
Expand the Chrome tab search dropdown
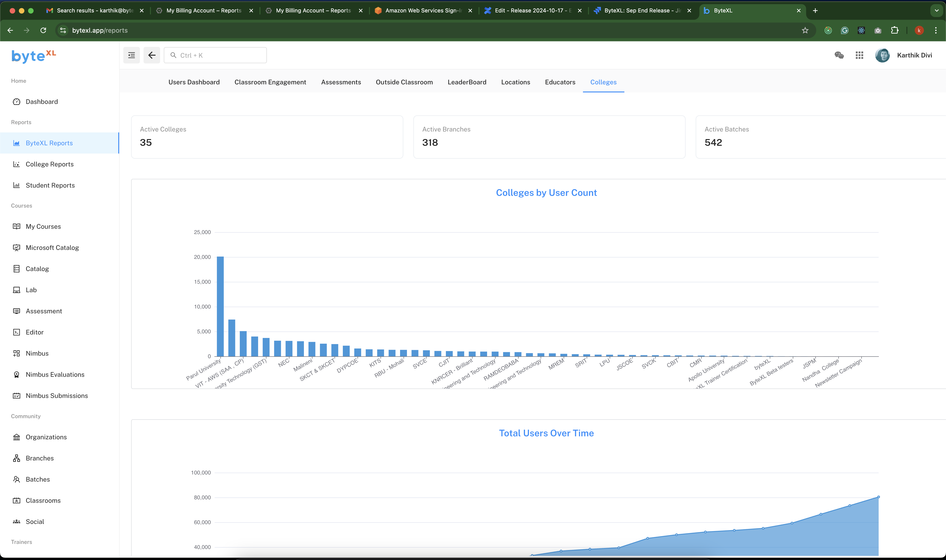[936, 11]
